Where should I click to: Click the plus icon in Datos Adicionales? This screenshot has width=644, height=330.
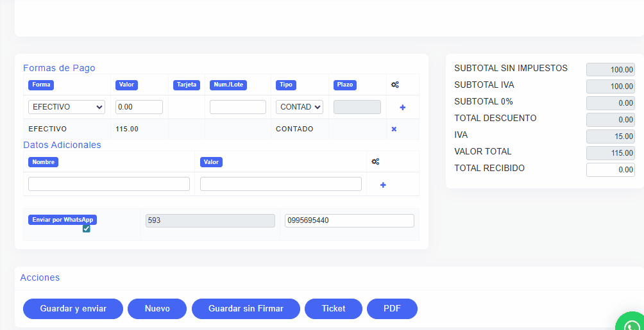pos(383,185)
